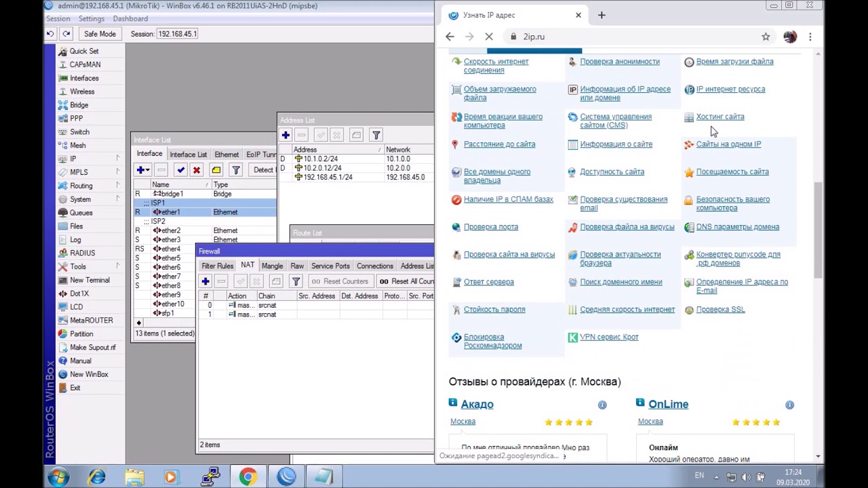Select address 10.1.0.2/24 in Address List
Image resolution: width=868 pixels, height=488 pixels.
pyautogui.click(x=356, y=159)
